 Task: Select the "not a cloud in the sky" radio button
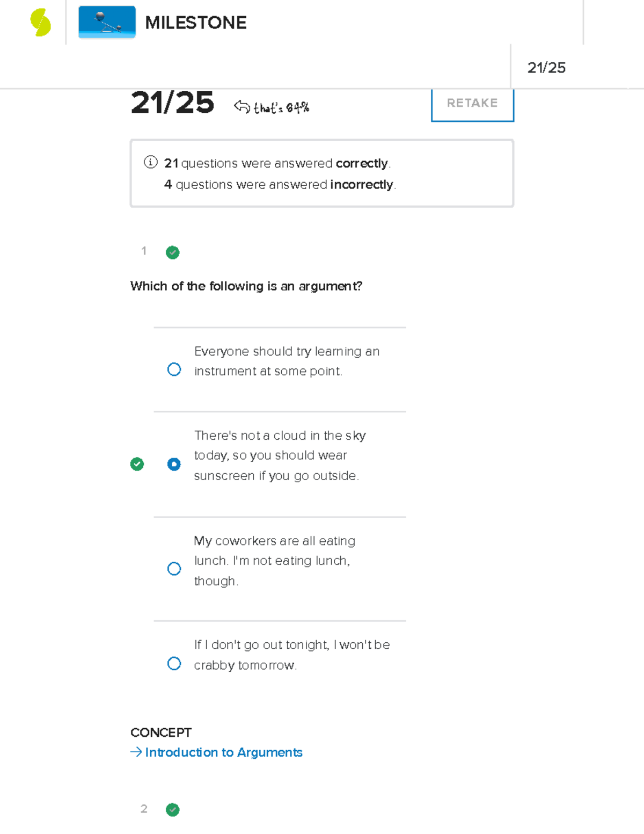click(174, 464)
